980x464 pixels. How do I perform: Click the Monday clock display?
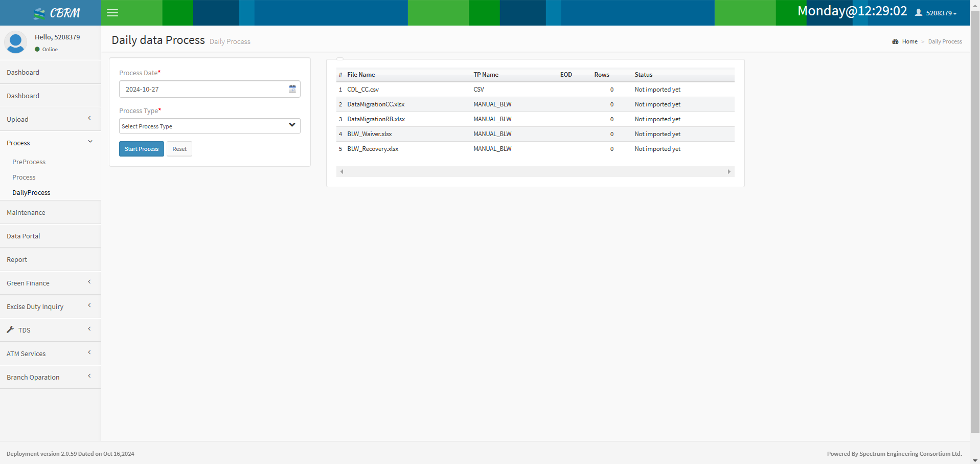852,11
